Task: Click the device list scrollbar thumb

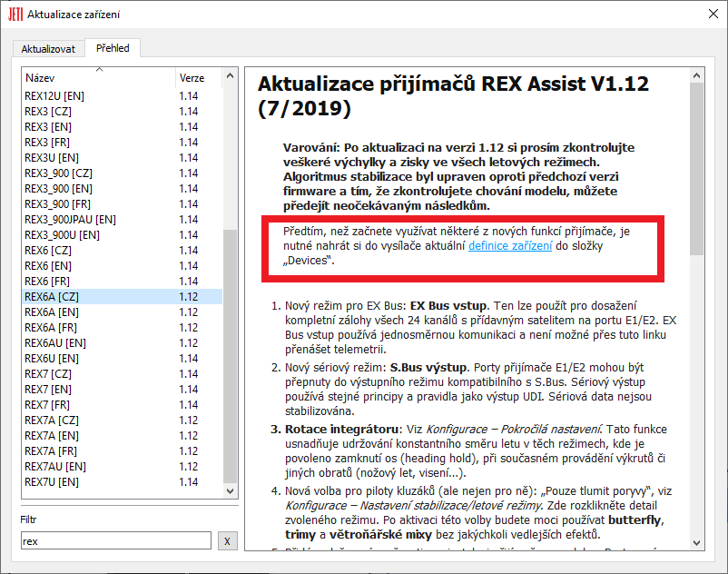Action: coord(230,356)
